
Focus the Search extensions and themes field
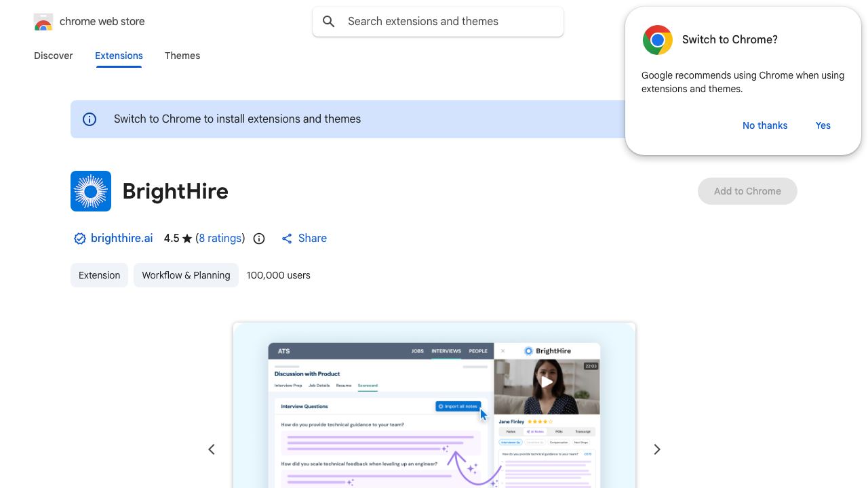(438, 22)
